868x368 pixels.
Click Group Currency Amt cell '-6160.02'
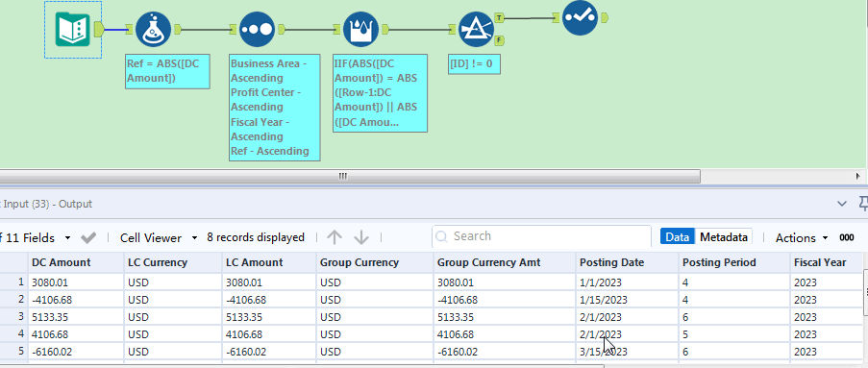pos(505,352)
